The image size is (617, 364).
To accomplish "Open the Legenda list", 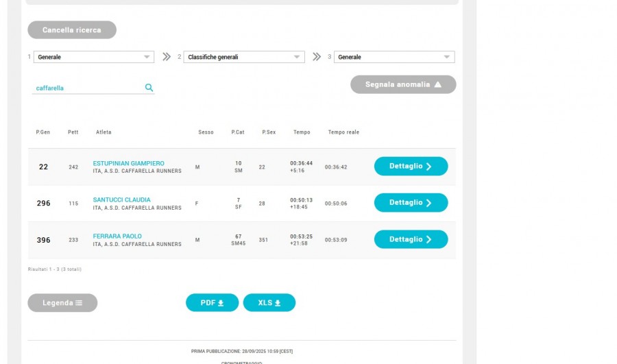I will click(x=62, y=302).
